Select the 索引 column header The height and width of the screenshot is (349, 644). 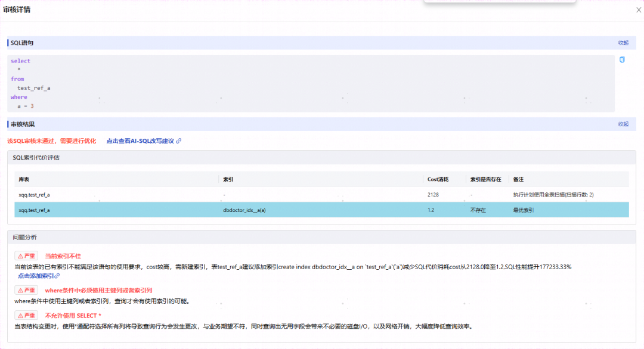point(228,179)
